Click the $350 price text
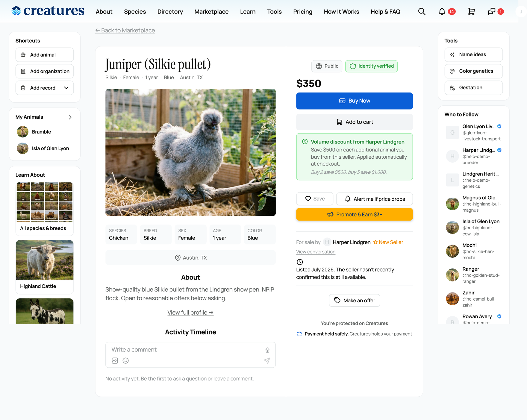527x420 pixels. (x=309, y=84)
